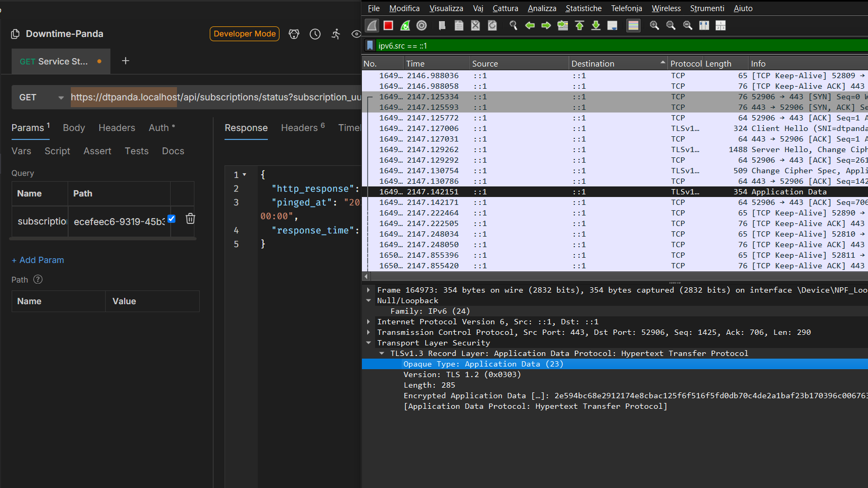Open the Script tab
The width and height of the screenshot is (868, 488).
click(x=57, y=151)
